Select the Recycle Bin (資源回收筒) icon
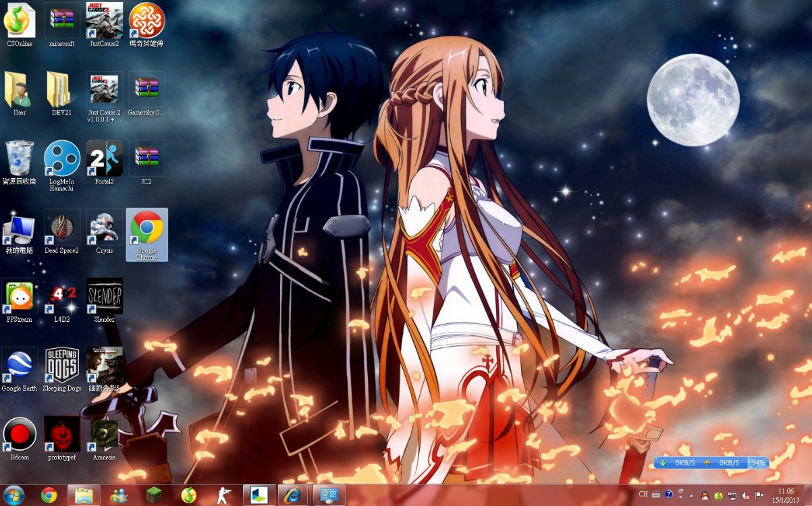The image size is (812, 506). pos(20,163)
